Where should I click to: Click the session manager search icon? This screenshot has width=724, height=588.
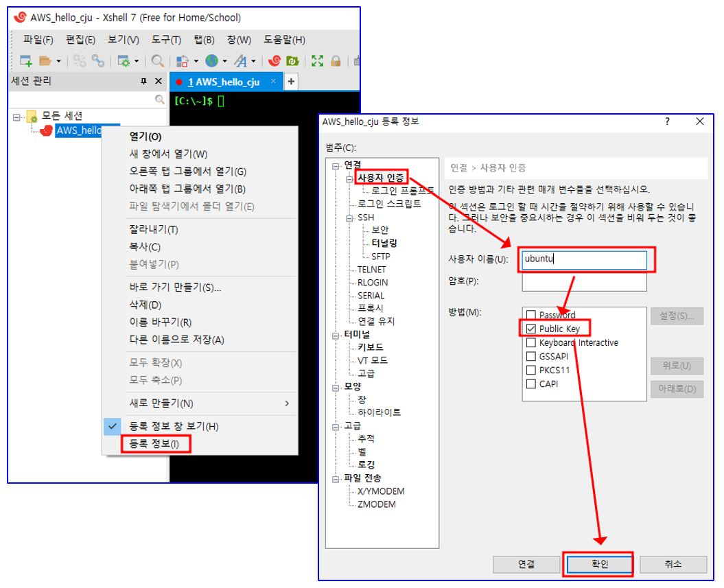click(x=160, y=99)
